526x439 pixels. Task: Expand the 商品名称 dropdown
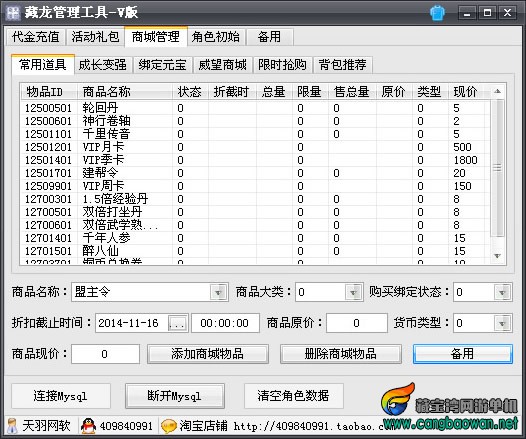(x=218, y=292)
